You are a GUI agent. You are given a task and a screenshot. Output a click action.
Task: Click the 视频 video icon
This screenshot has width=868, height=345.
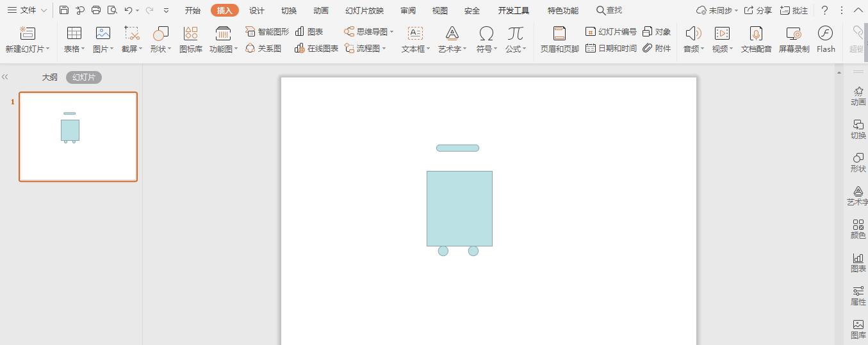tap(722, 33)
